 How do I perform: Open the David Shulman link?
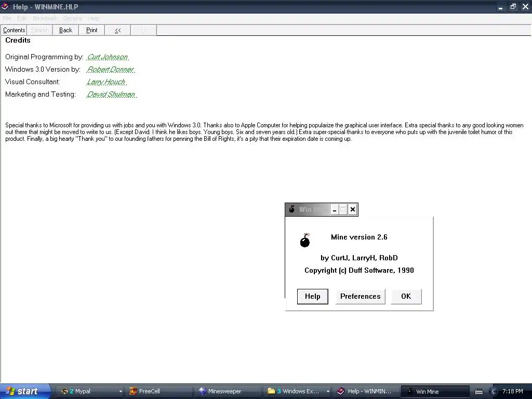[111, 95]
